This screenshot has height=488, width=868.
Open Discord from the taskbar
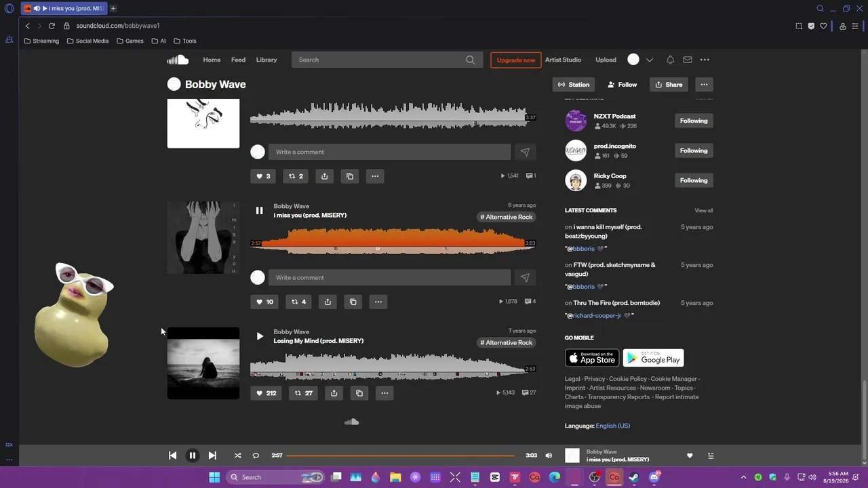pos(654,477)
